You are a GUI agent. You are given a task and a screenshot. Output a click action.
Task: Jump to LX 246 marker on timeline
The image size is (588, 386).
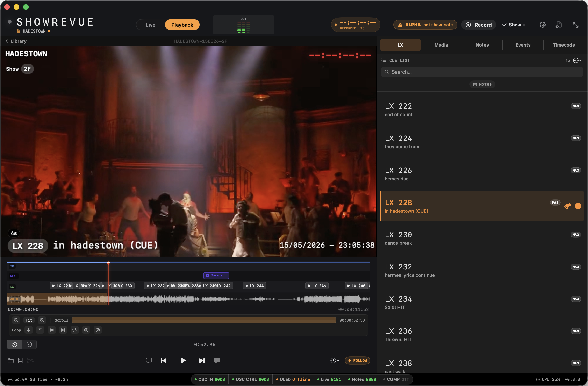tap(317, 286)
